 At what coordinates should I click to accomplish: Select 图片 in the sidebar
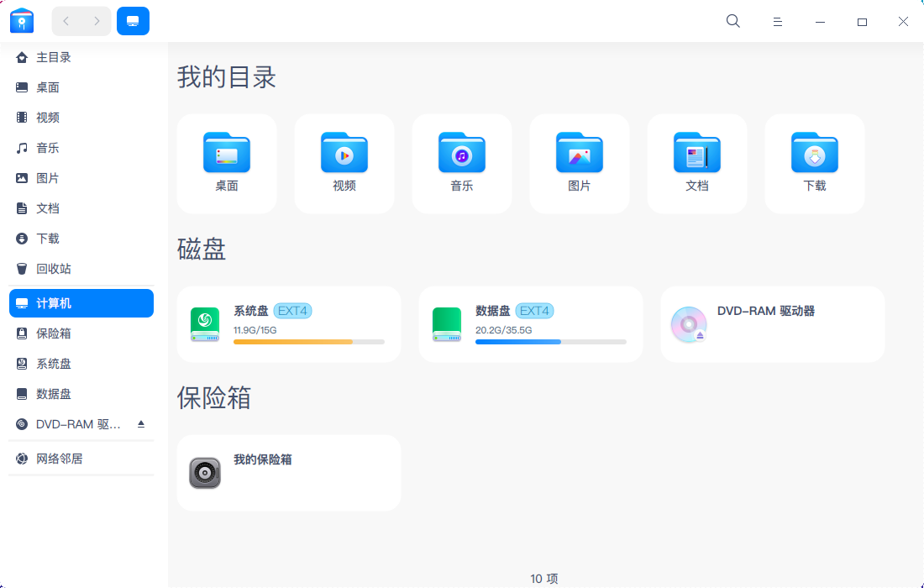[x=81, y=178]
